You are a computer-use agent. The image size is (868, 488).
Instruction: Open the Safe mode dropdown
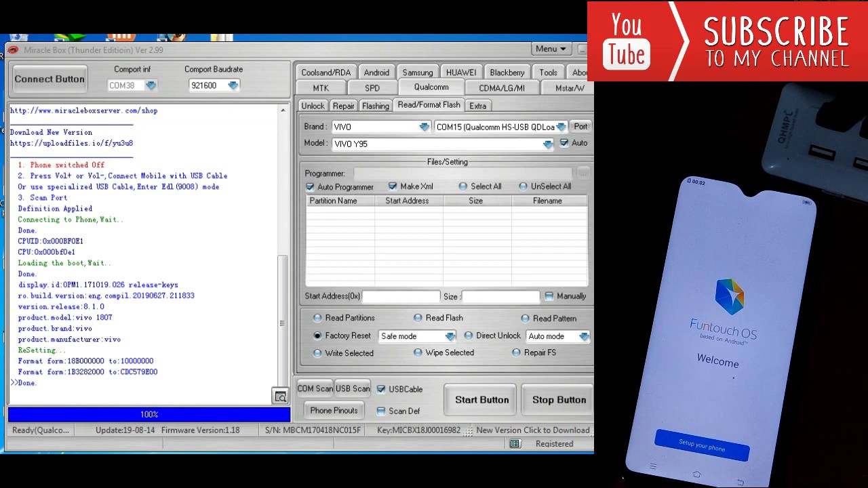(x=450, y=336)
